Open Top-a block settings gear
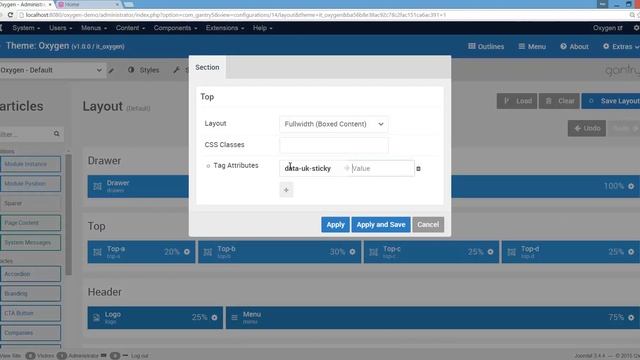The width and height of the screenshot is (640, 360). (187, 252)
